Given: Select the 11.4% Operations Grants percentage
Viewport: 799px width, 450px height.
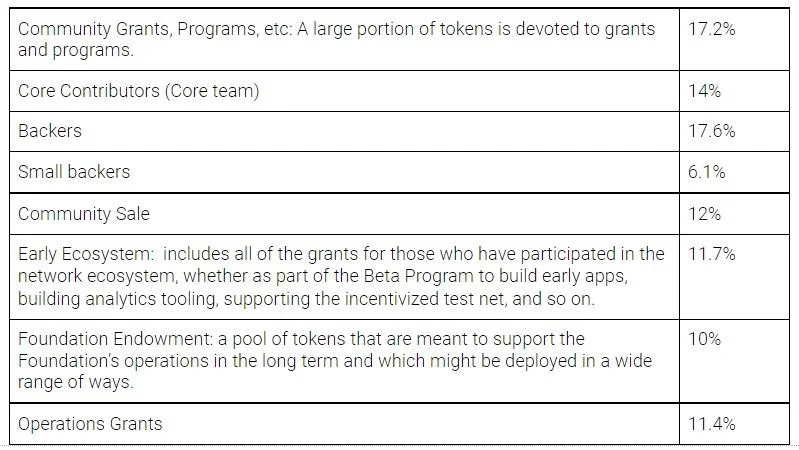Looking at the screenshot, I should (x=711, y=424).
